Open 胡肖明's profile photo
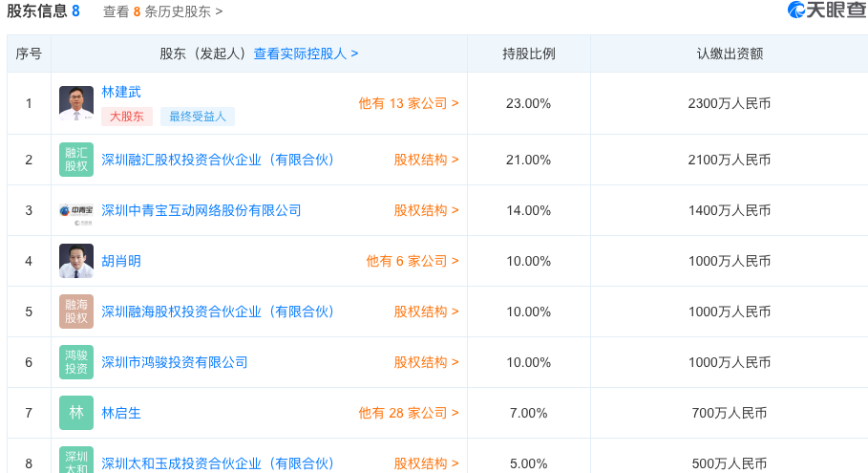 (76, 261)
